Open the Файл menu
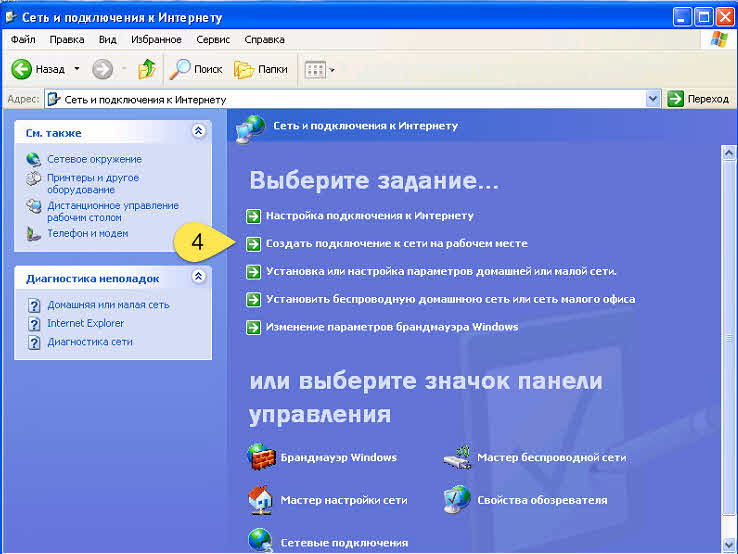Image resolution: width=738 pixels, height=554 pixels. coord(23,40)
